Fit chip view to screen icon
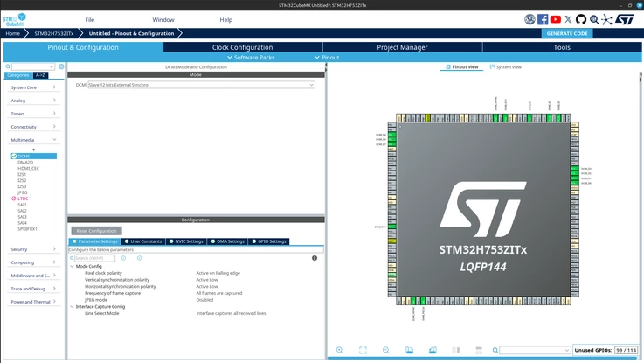 pos(363,350)
